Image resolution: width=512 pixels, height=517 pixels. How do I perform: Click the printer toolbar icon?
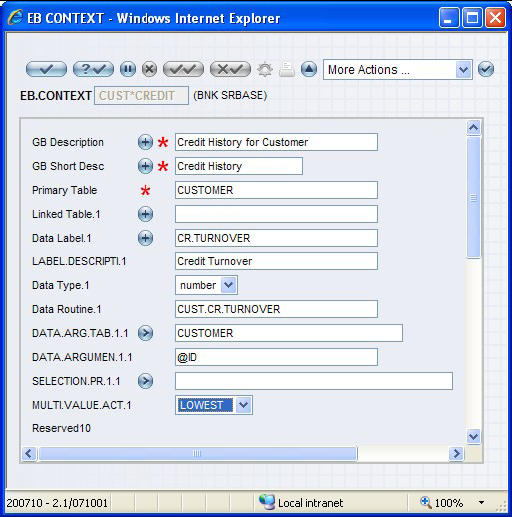point(287,70)
